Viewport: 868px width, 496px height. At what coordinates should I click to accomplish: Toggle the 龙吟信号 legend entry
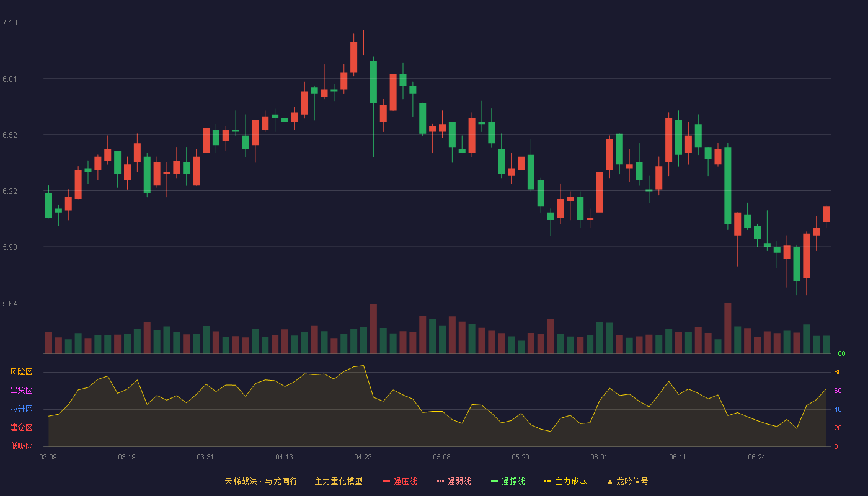pos(627,481)
